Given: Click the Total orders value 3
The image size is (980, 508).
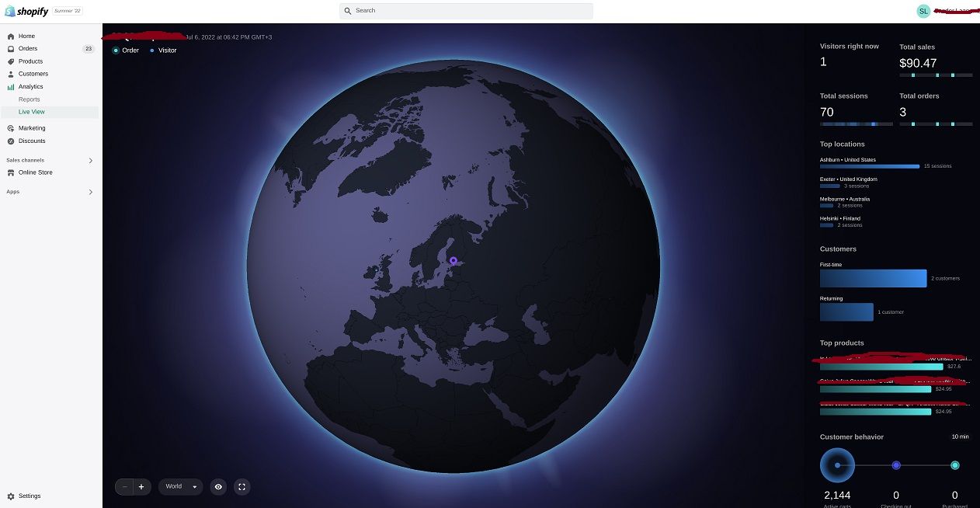Looking at the screenshot, I should click(x=903, y=113).
